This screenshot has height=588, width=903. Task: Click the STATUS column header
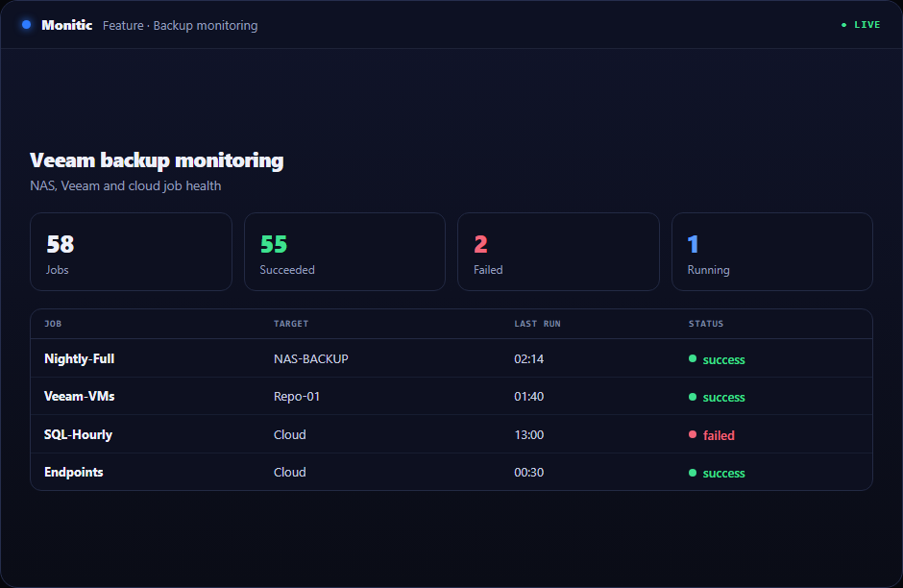pos(706,324)
